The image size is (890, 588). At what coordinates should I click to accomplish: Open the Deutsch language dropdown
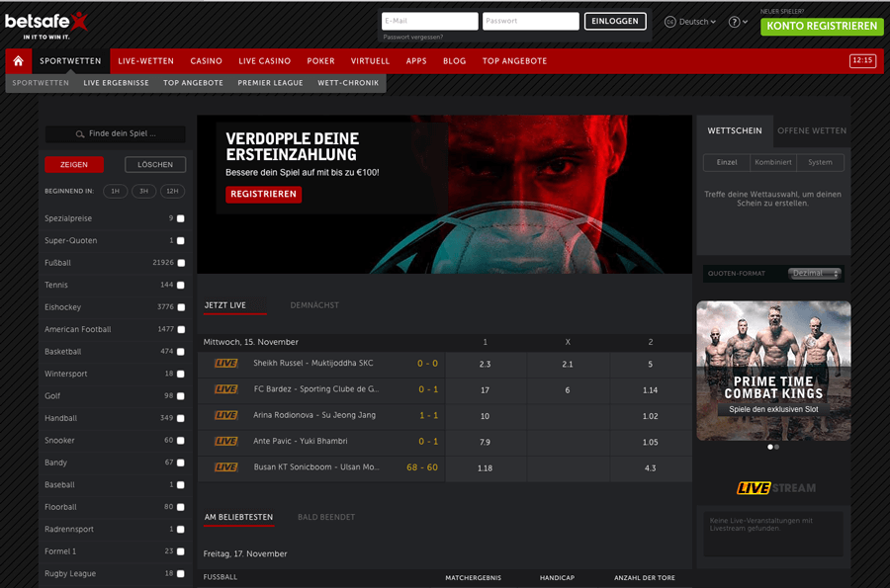point(690,22)
